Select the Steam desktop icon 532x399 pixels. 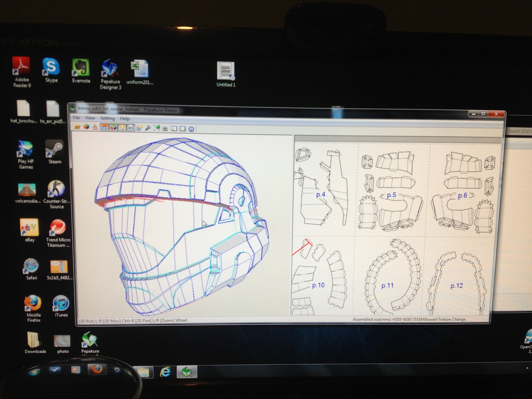click(x=55, y=152)
